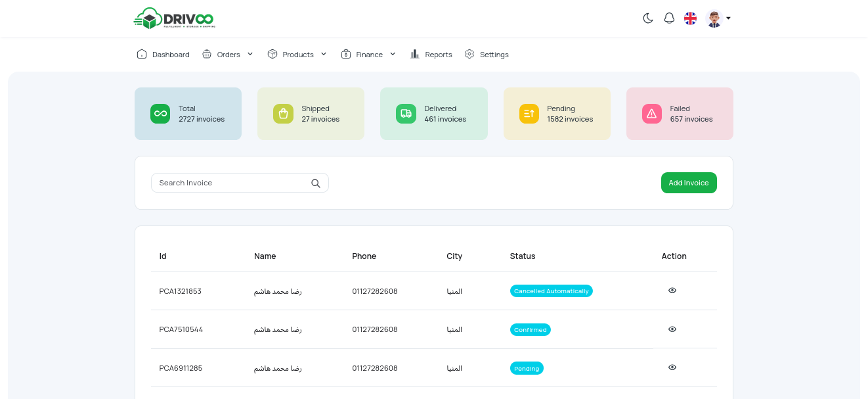
Task: Click the Cancelled Automatically status badge
Action: point(552,291)
